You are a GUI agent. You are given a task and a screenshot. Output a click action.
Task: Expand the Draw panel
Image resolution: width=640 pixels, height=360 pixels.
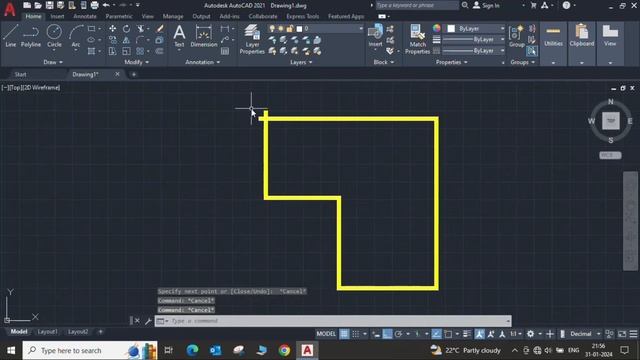click(53, 62)
